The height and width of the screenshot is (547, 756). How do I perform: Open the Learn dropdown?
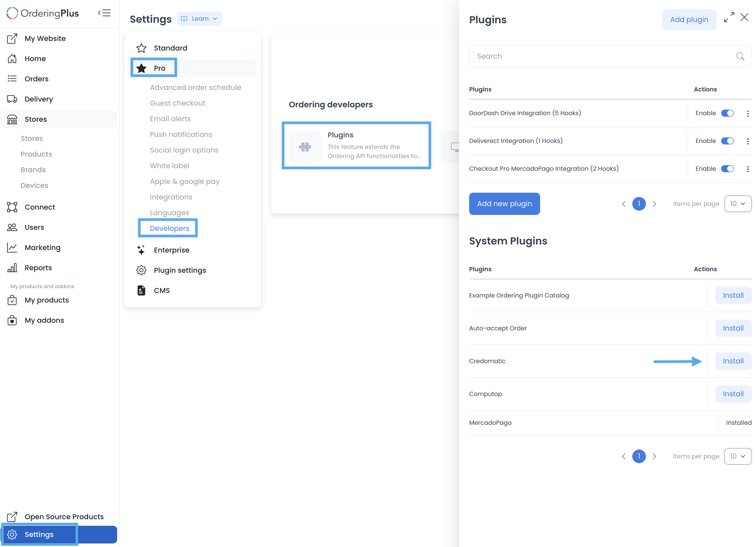pyautogui.click(x=199, y=19)
